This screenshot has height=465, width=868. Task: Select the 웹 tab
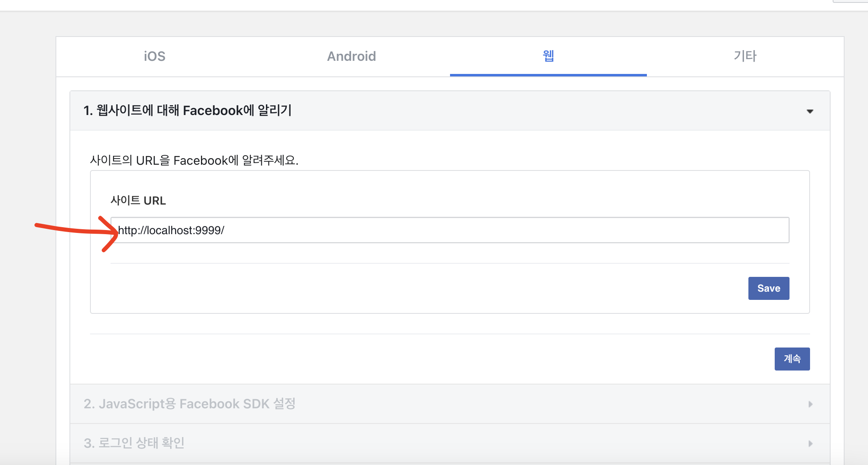coord(548,56)
